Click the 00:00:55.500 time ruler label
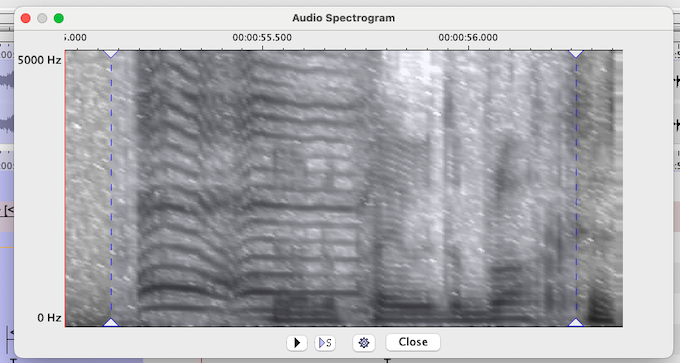Viewport: 680px width, 363px height. point(262,38)
